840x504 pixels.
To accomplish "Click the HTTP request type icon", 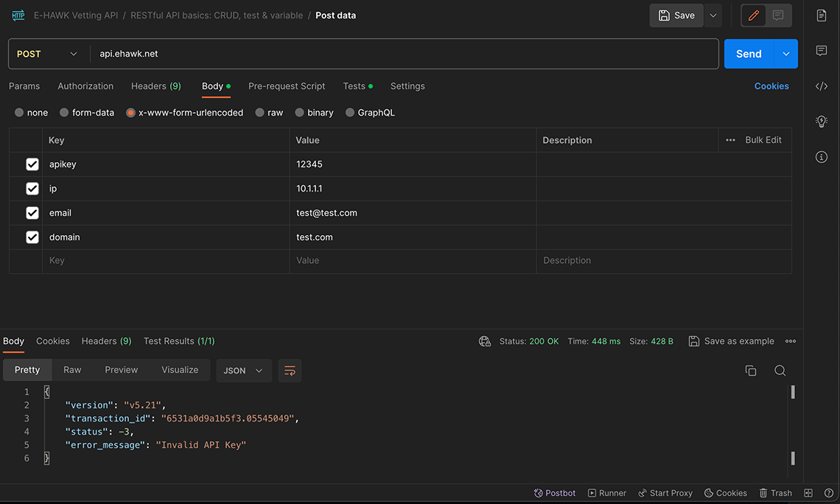I will (18, 15).
